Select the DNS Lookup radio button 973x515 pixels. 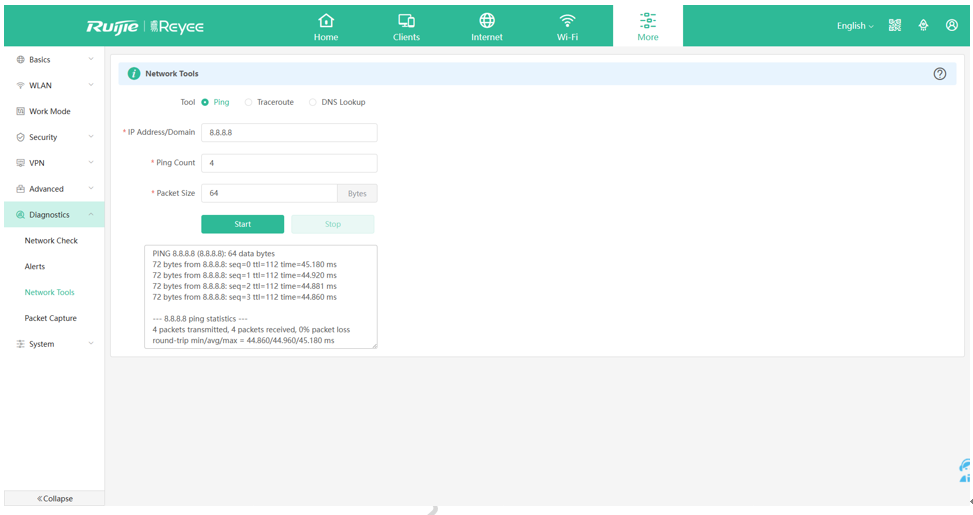[x=313, y=102]
